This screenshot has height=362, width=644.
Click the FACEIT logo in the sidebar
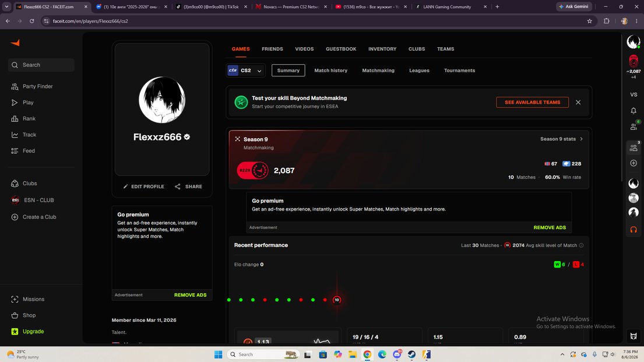(15, 43)
